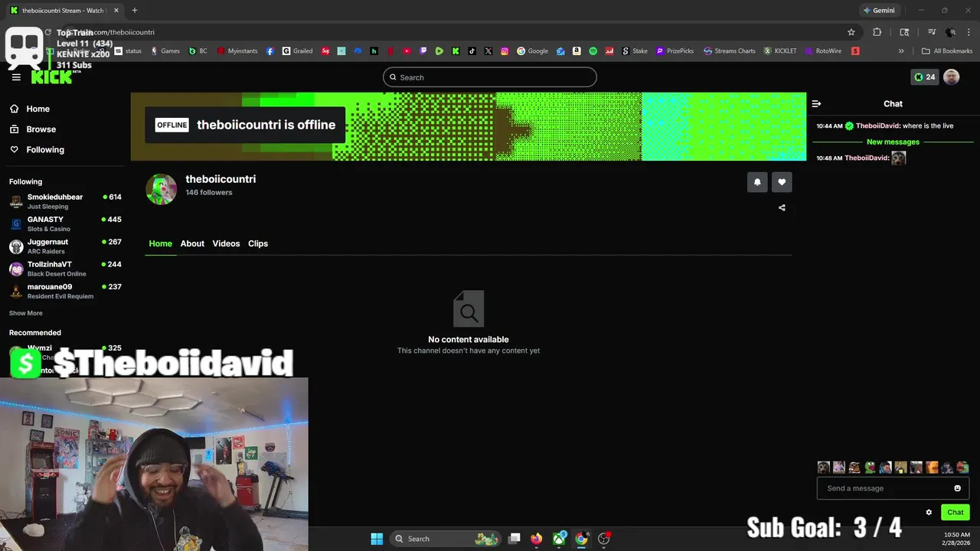Open Browse in the Kick sidebar
This screenshot has width=980, height=551.
coord(32,129)
